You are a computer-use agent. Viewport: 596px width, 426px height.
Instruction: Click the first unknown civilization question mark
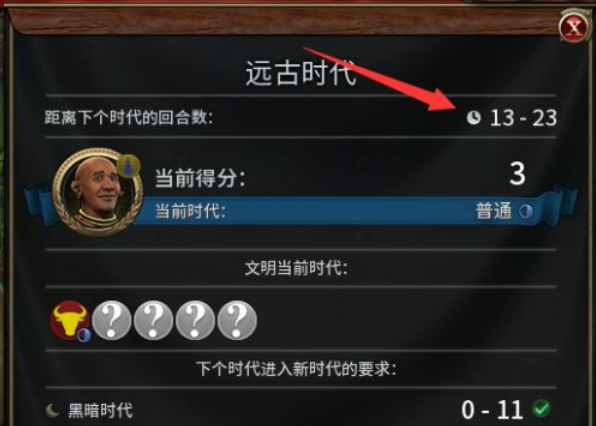112,320
